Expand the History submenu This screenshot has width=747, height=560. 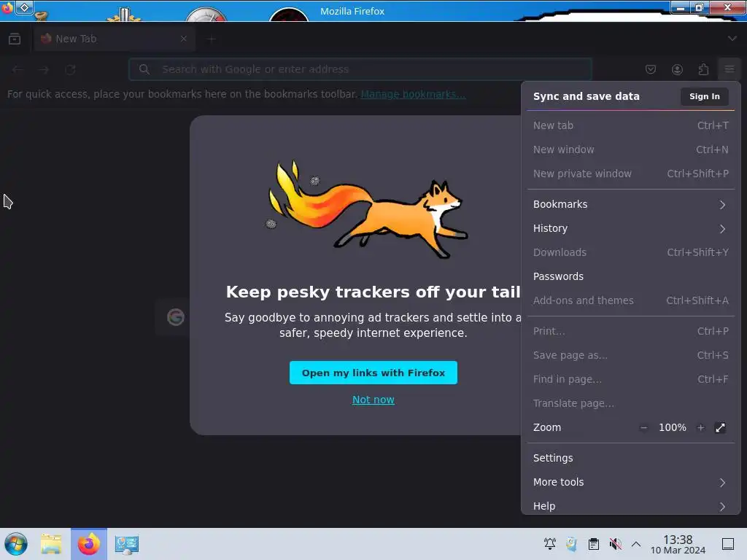[x=631, y=228]
